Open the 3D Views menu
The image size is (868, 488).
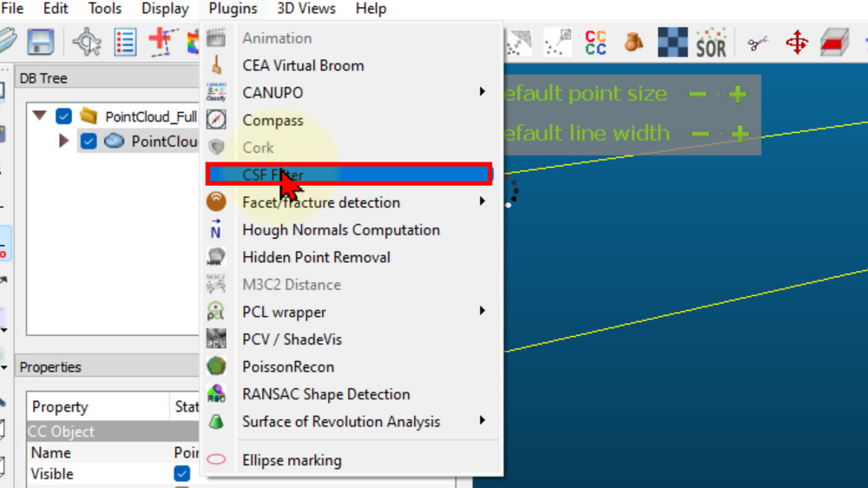[306, 9]
